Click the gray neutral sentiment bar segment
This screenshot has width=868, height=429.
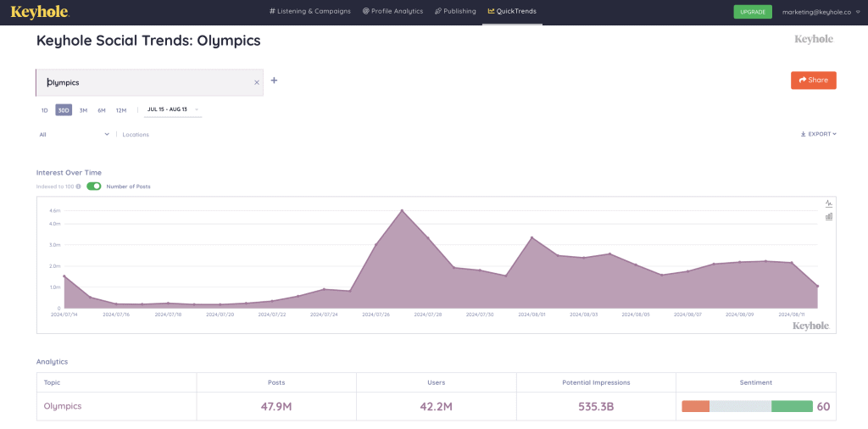[740, 406]
